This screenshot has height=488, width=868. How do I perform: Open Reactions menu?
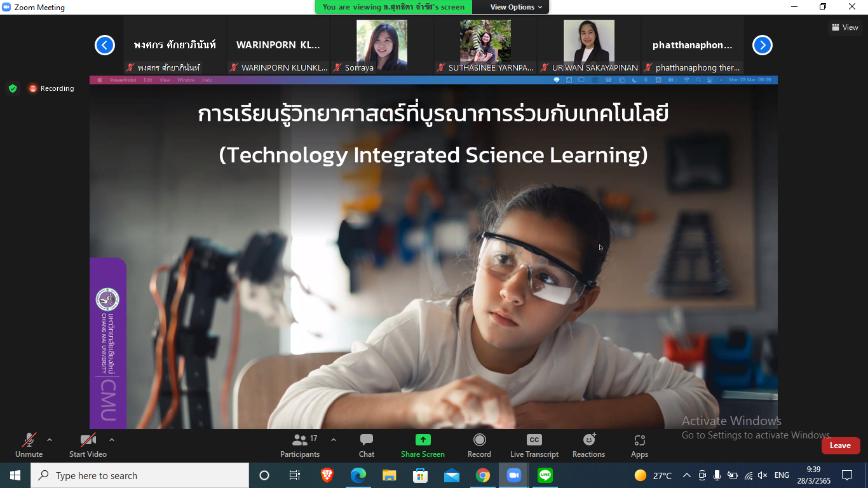point(588,445)
